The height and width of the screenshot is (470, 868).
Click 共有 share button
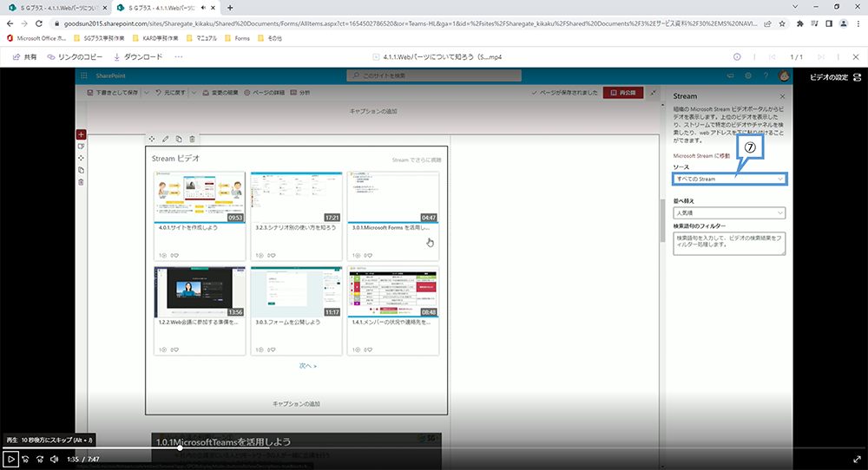pos(25,57)
